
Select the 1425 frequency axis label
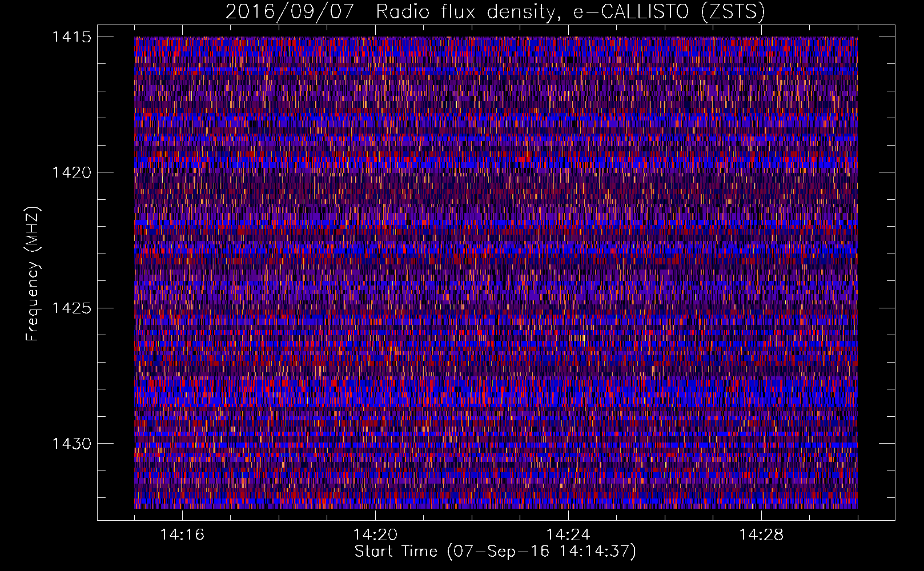71,308
